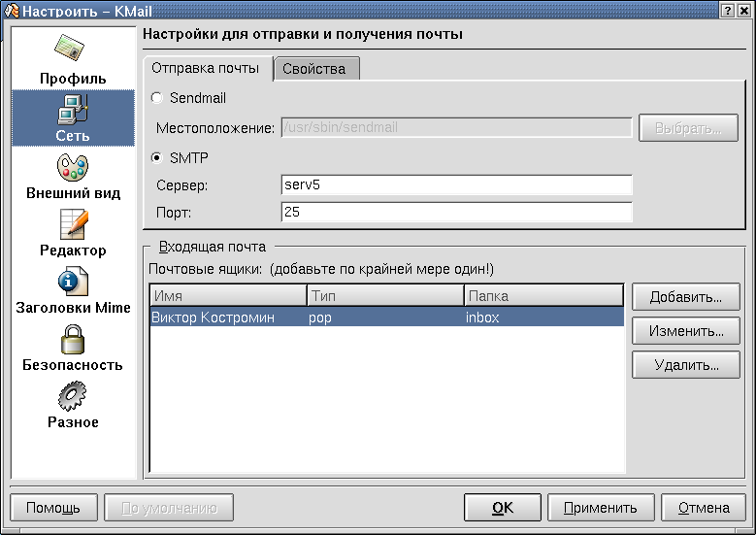The height and width of the screenshot is (535, 756).
Task: Switch to the Отправка почты tab
Action: point(206,69)
